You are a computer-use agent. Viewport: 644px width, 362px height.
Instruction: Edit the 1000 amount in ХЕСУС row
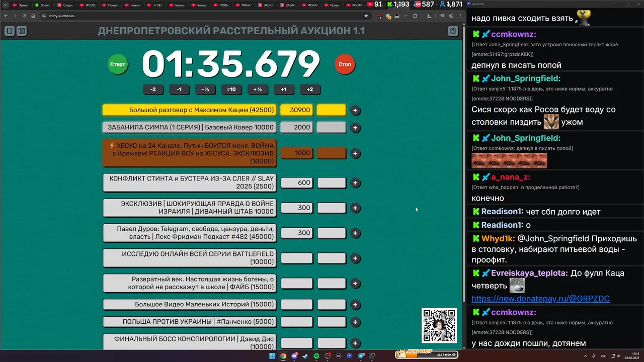(x=297, y=153)
